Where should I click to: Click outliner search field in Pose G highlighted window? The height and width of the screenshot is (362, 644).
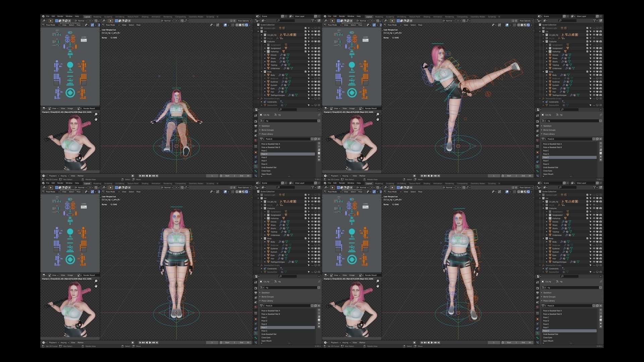pyautogui.click(x=568, y=187)
